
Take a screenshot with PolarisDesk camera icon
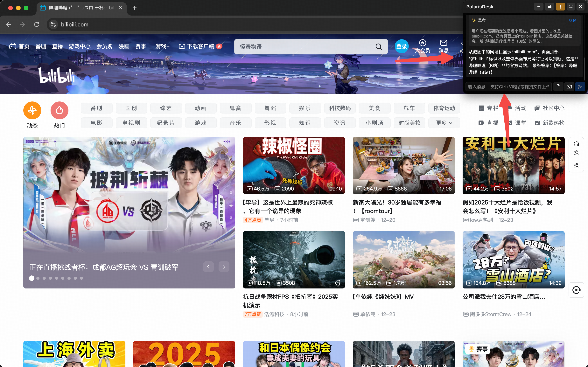point(569,87)
